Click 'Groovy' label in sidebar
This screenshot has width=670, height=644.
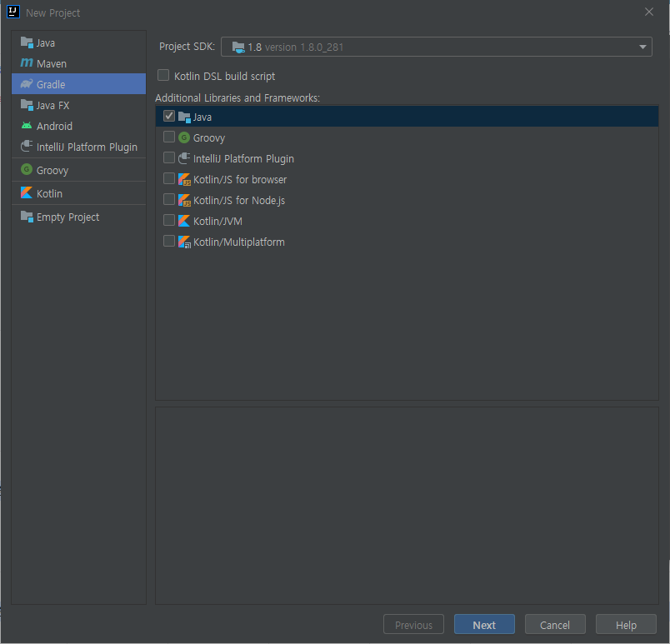coord(52,171)
